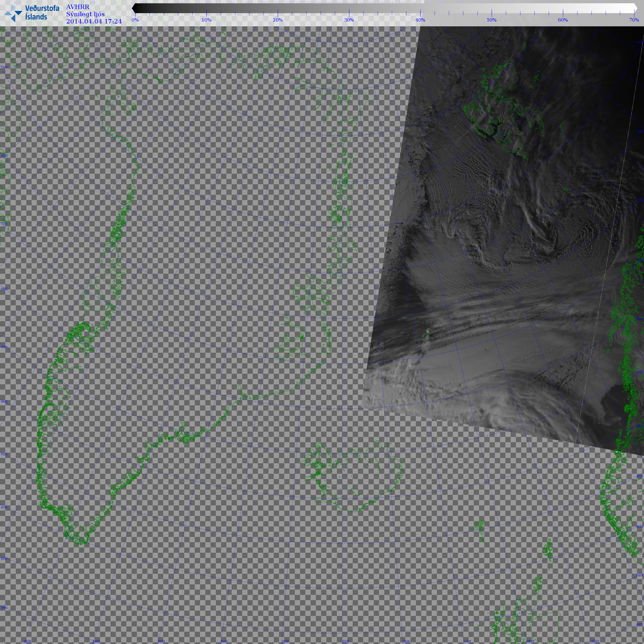Click the 0% tick label on colorbar
The image size is (644, 644).
coord(135,20)
